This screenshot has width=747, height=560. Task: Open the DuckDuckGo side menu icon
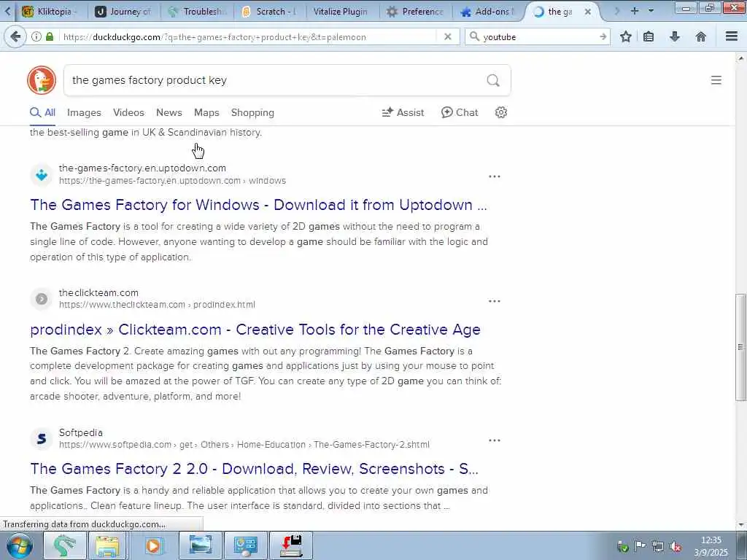click(x=716, y=80)
